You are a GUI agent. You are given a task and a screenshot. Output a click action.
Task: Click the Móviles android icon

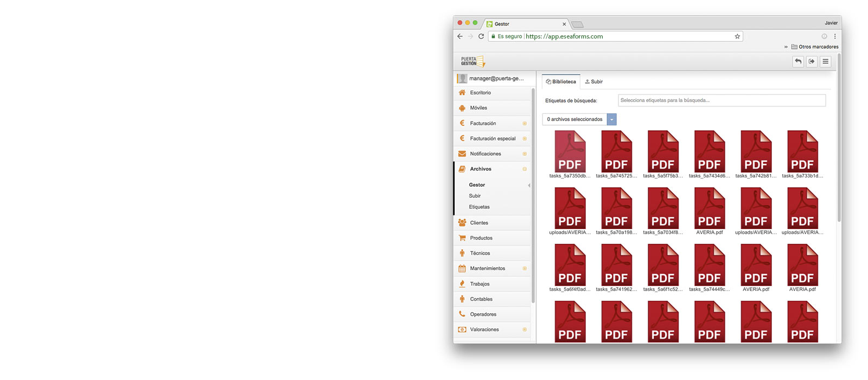462,107
